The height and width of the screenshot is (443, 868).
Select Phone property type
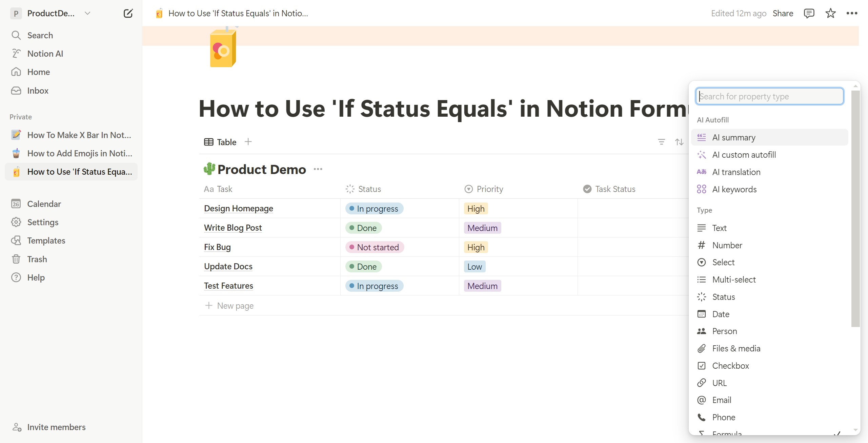tap(769, 417)
